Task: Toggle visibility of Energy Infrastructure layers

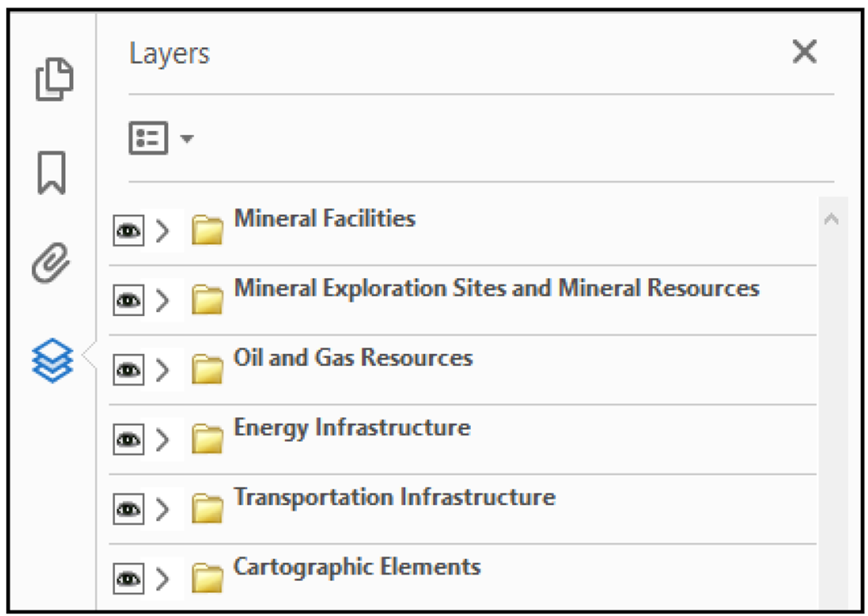Action: pyautogui.click(x=128, y=440)
